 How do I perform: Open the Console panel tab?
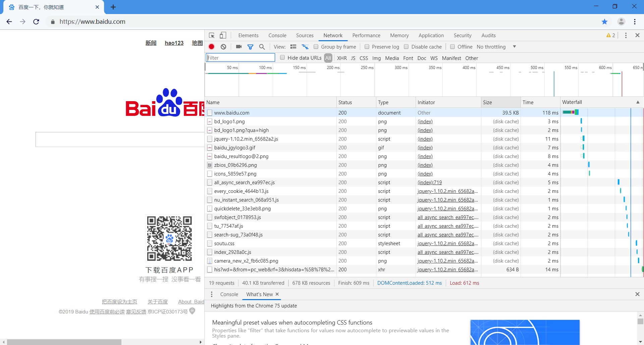(x=277, y=36)
